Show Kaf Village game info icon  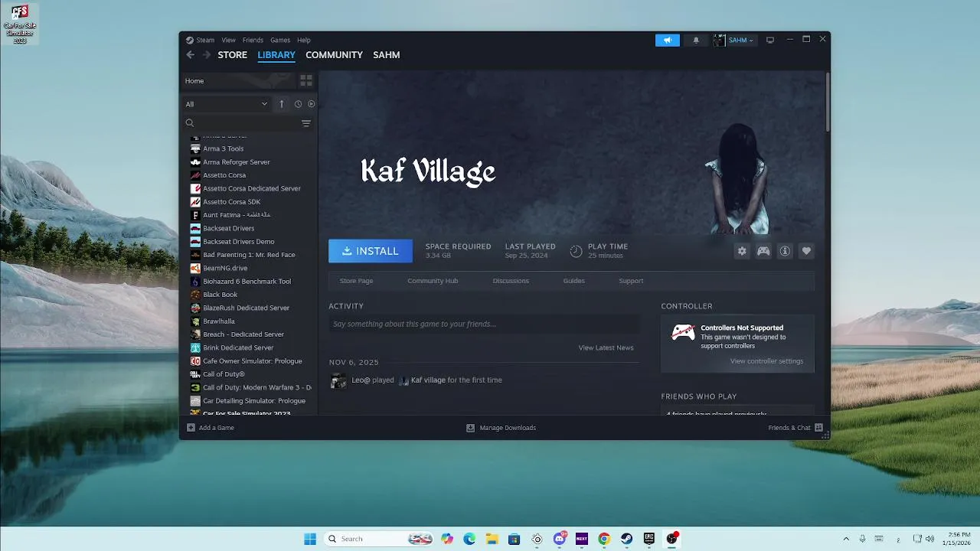[785, 251]
